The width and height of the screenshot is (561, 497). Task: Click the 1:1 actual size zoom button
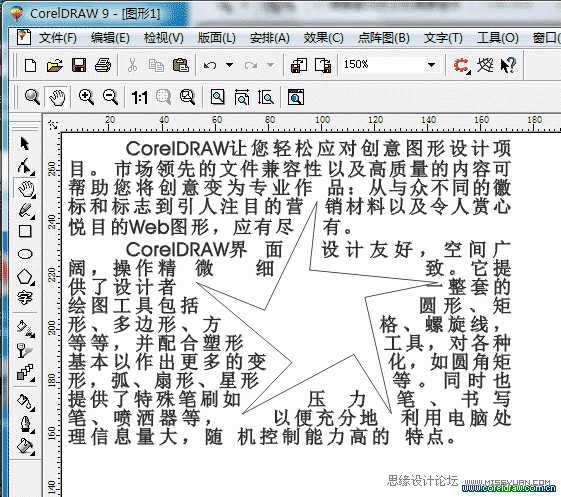click(x=140, y=97)
